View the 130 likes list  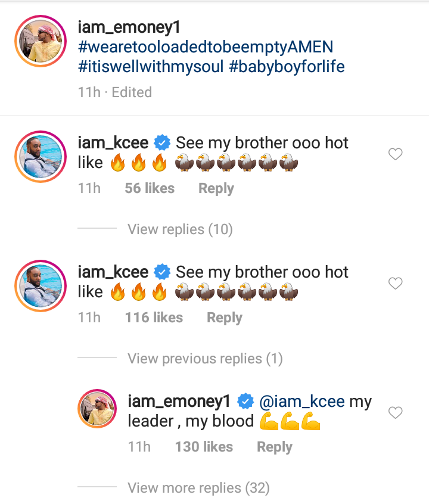click(204, 447)
